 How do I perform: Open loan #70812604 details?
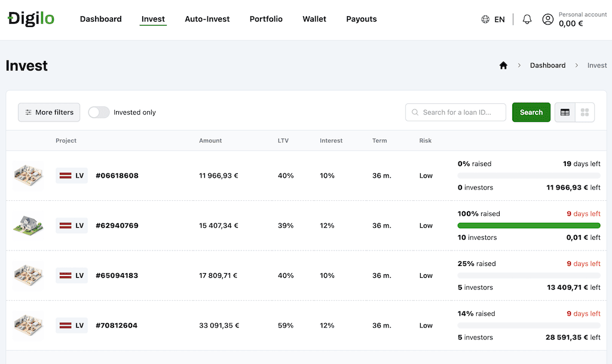pos(117,325)
